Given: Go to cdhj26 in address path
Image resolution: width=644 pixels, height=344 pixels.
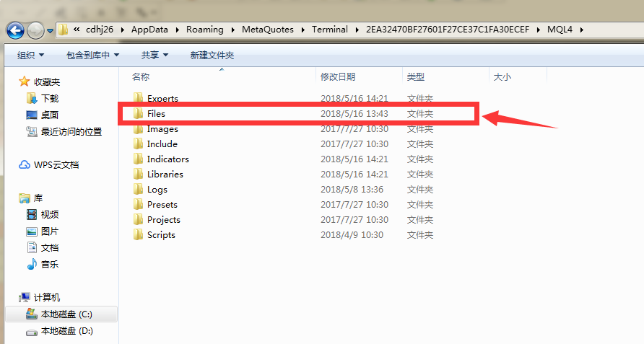Looking at the screenshot, I should [x=100, y=30].
